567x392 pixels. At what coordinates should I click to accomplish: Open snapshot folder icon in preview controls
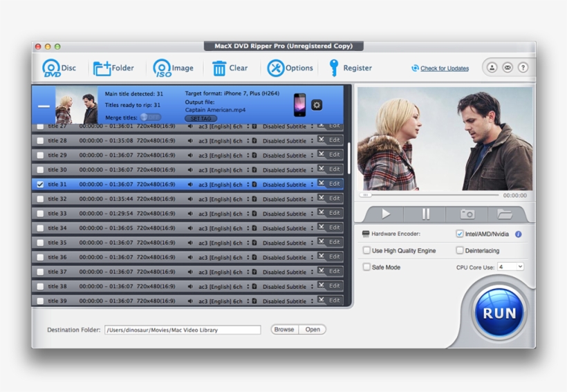tap(505, 214)
